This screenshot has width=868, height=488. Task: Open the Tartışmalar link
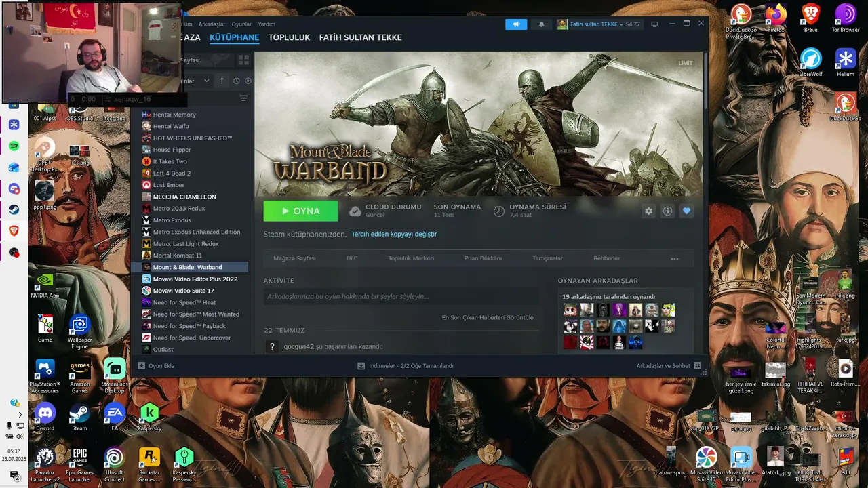(x=547, y=258)
